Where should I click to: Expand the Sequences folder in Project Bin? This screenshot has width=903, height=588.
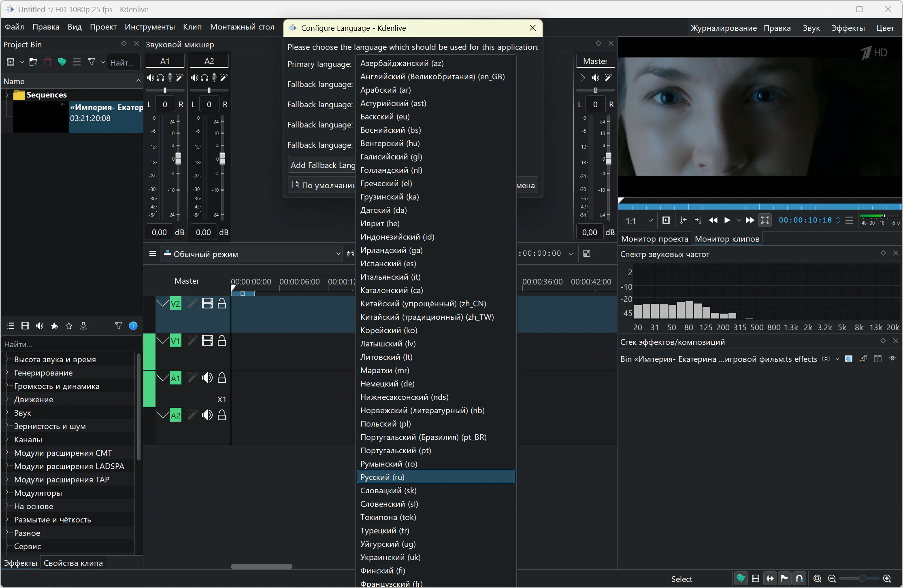pos(7,95)
